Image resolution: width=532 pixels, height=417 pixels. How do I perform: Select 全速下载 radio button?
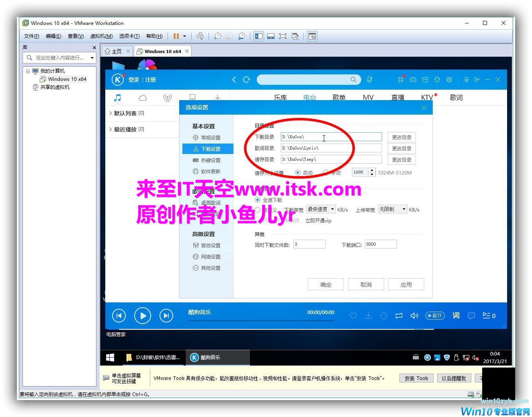point(258,200)
